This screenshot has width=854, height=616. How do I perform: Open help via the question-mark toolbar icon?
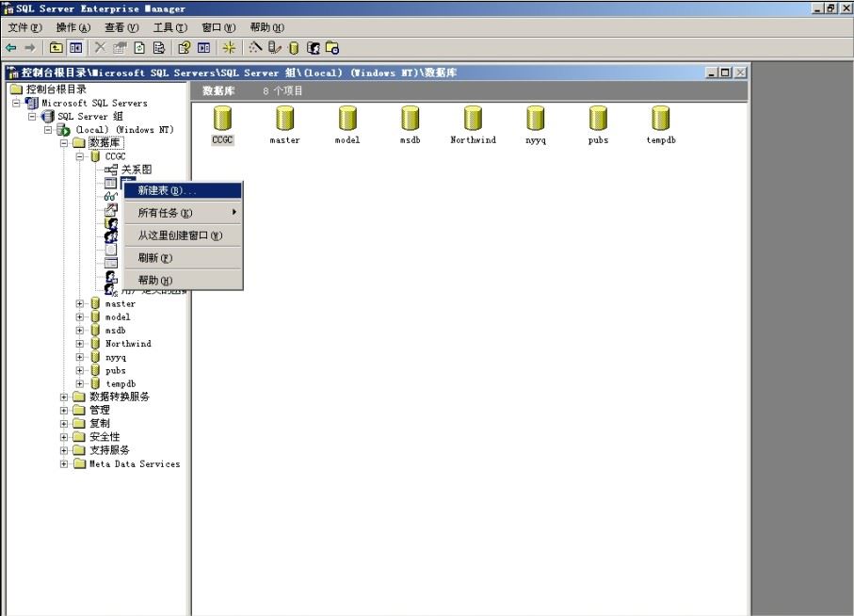coord(185,48)
